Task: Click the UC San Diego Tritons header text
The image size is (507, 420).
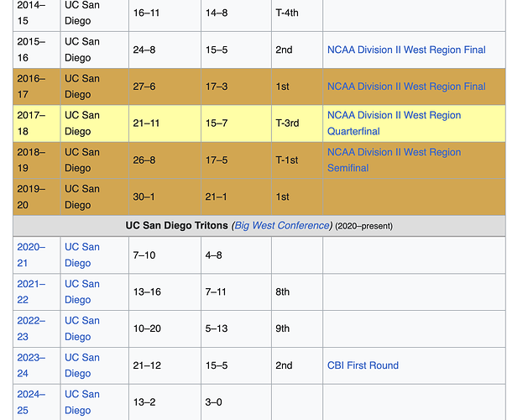Action: (176, 225)
